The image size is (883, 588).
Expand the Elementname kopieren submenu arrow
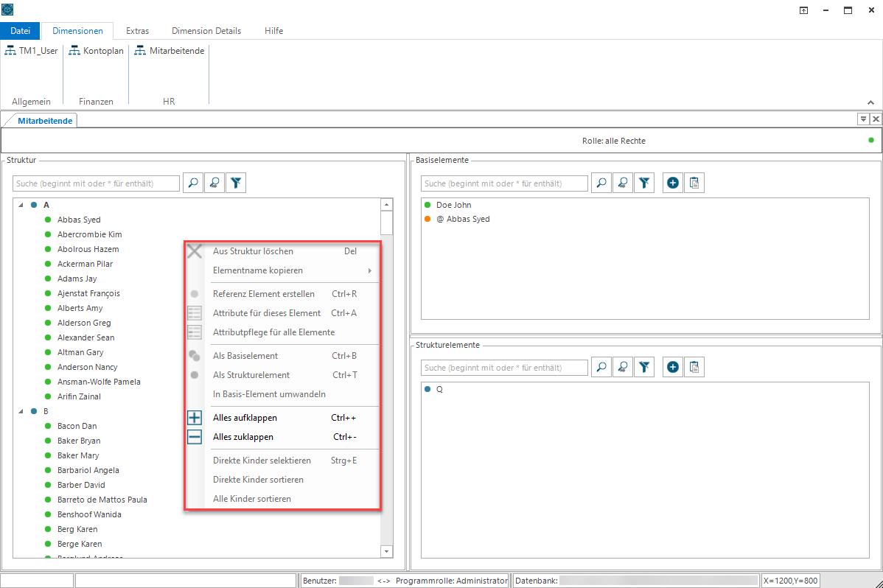[x=370, y=271]
